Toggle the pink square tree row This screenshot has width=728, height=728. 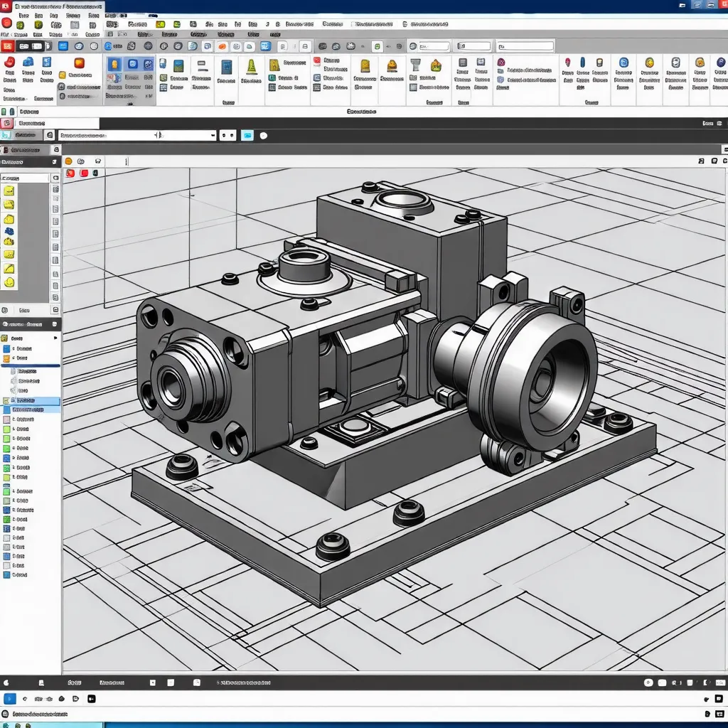6,419
